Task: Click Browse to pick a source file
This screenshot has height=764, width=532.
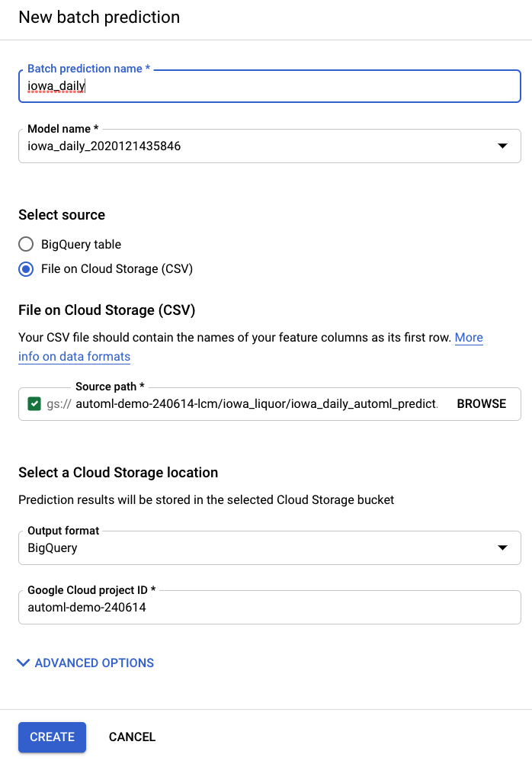Action: coord(481,404)
